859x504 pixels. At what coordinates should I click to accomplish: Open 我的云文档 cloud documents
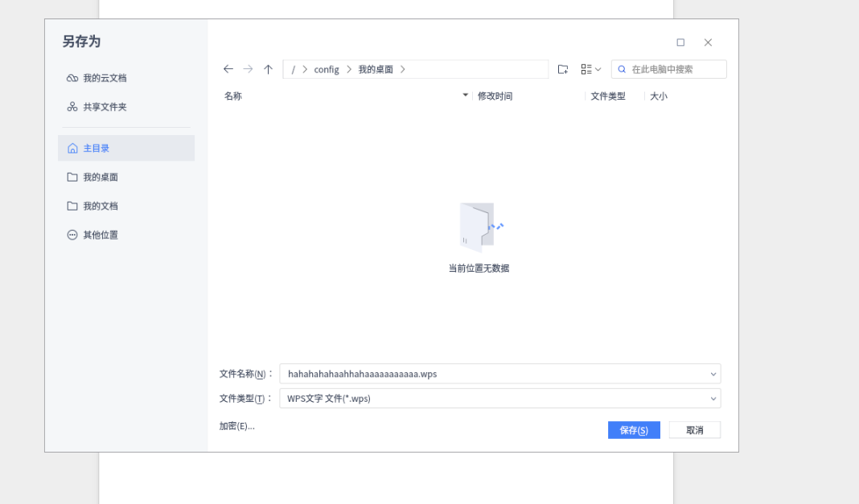pyautogui.click(x=104, y=78)
